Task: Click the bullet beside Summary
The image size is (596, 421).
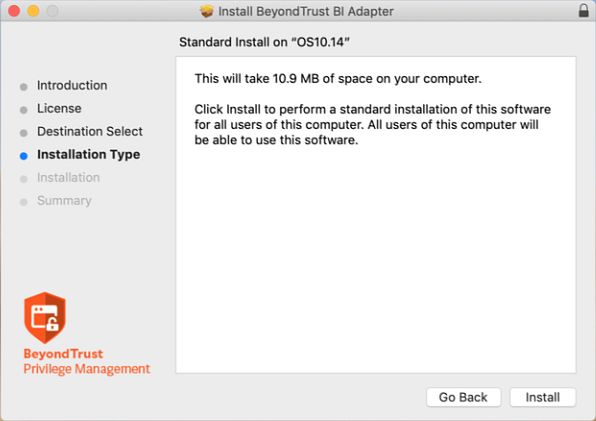Action: 24,202
